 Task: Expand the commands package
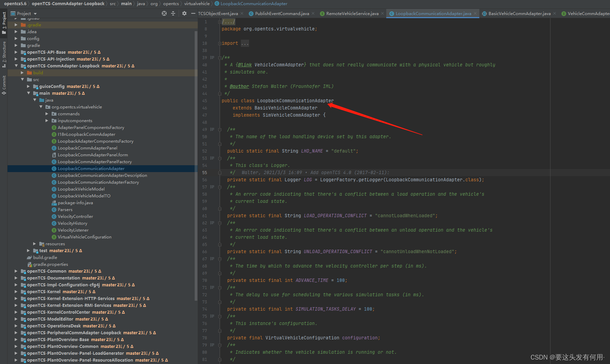pyautogui.click(x=47, y=114)
